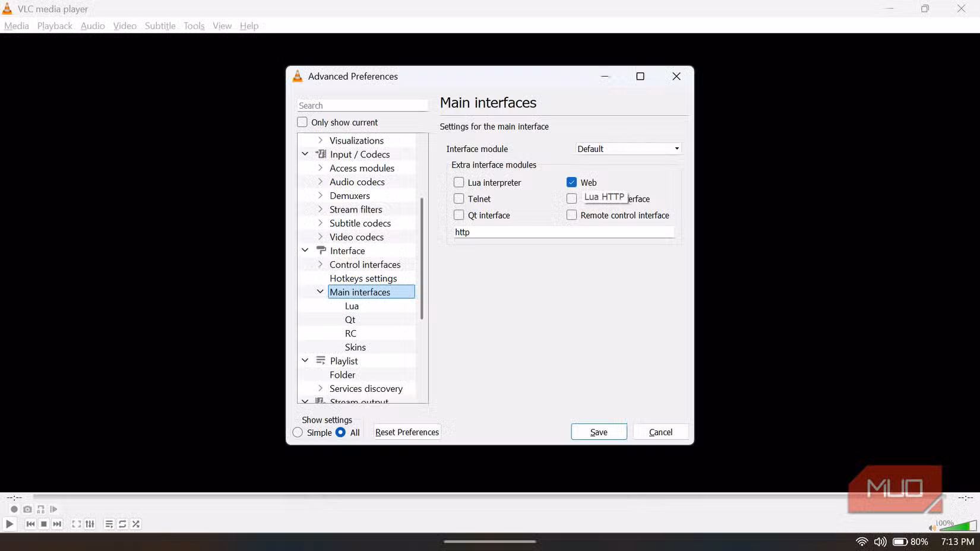The height and width of the screenshot is (551, 980).
Task: Collapse the Main interfaces branch
Action: pos(320,292)
